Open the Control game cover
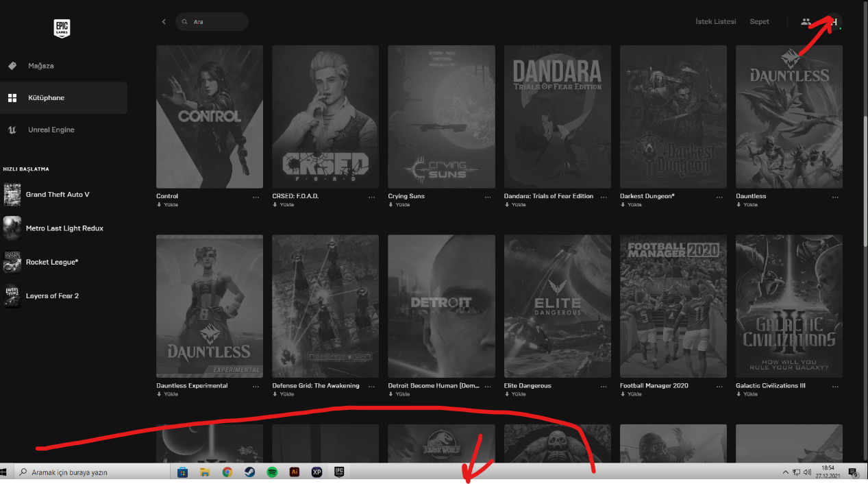The image size is (868, 484). click(210, 117)
